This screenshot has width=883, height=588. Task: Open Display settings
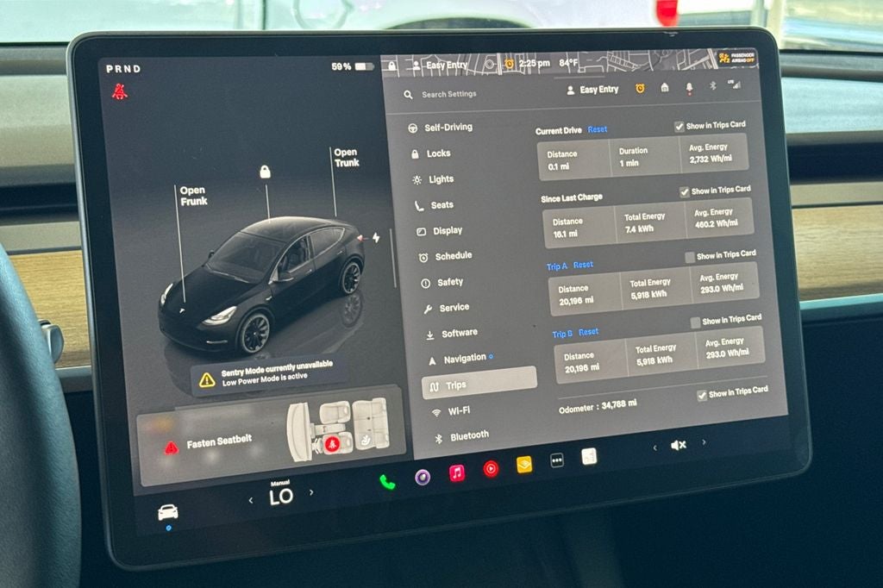tap(439, 231)
